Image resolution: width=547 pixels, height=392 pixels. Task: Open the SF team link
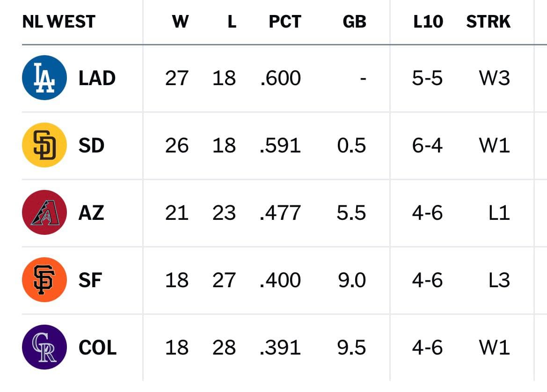(90, 280)
